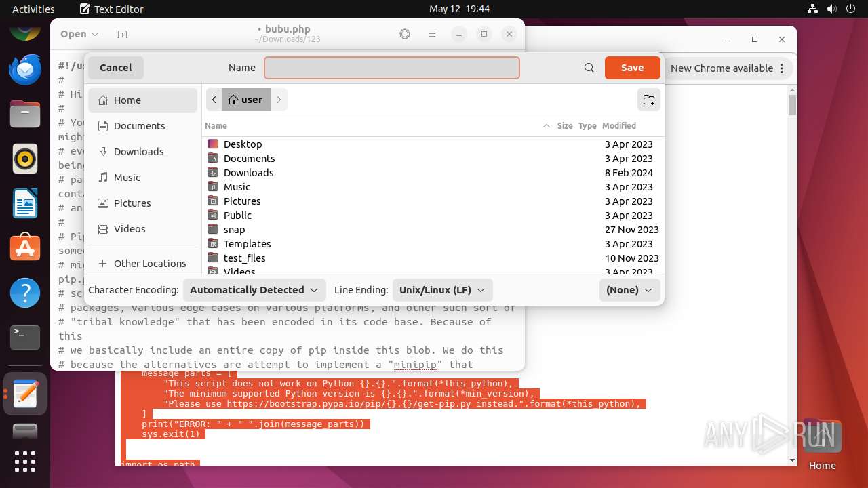Select the test_files folder row
This screenshot has height=488, width=868.
pos(433,258)
